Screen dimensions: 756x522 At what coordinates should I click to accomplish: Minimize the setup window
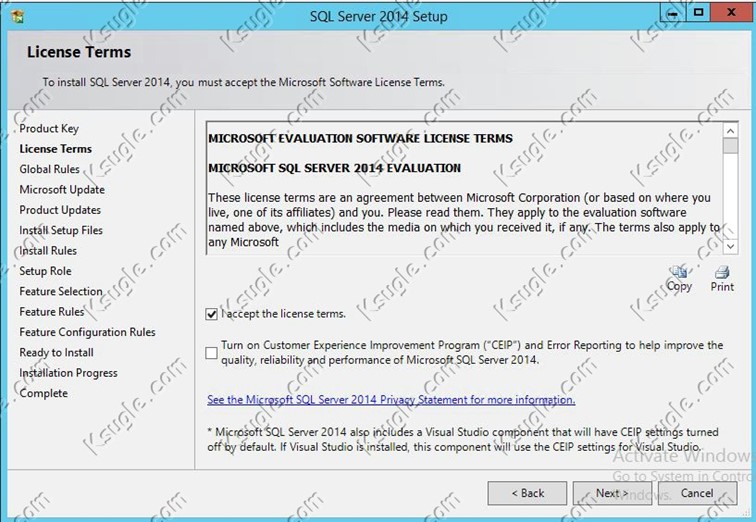672,13
